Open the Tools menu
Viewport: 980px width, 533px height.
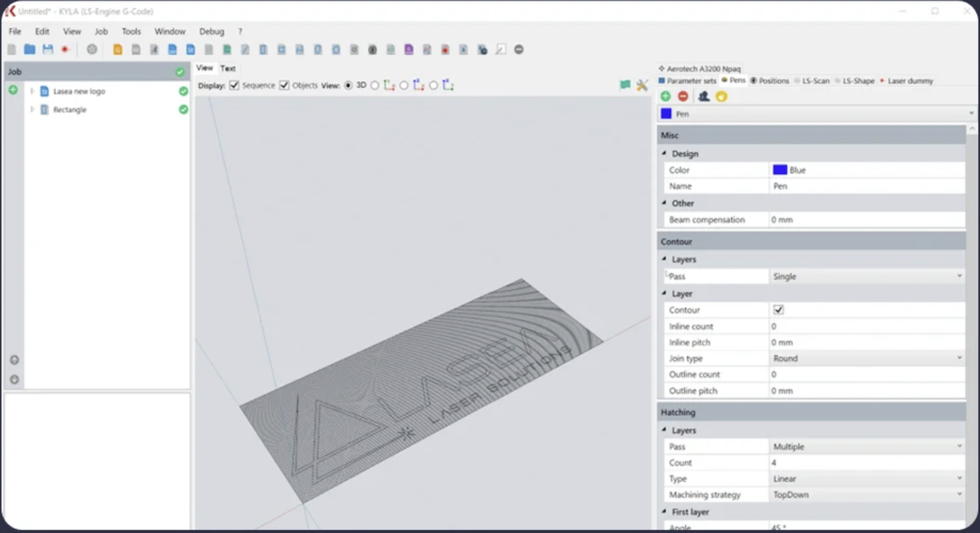131,31
